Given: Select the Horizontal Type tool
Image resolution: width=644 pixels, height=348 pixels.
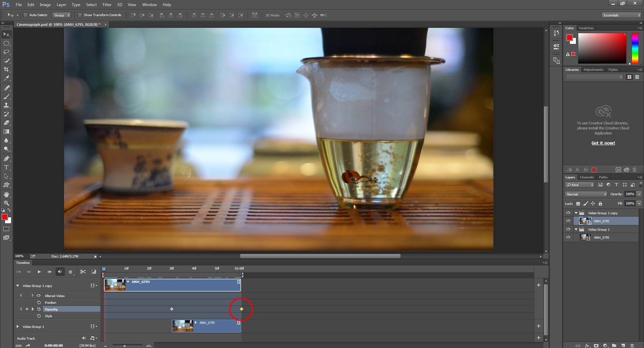Looking at the screenshot, I should point(7,167).
